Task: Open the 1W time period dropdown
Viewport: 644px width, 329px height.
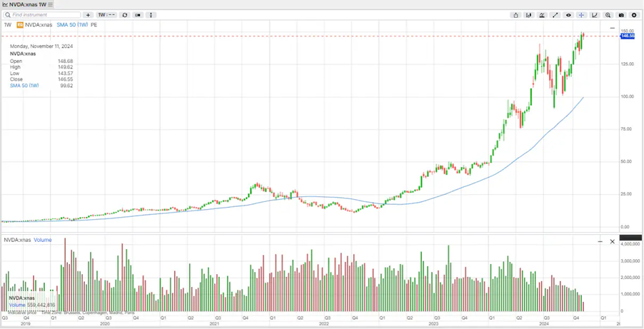Action: pos(106,15)
